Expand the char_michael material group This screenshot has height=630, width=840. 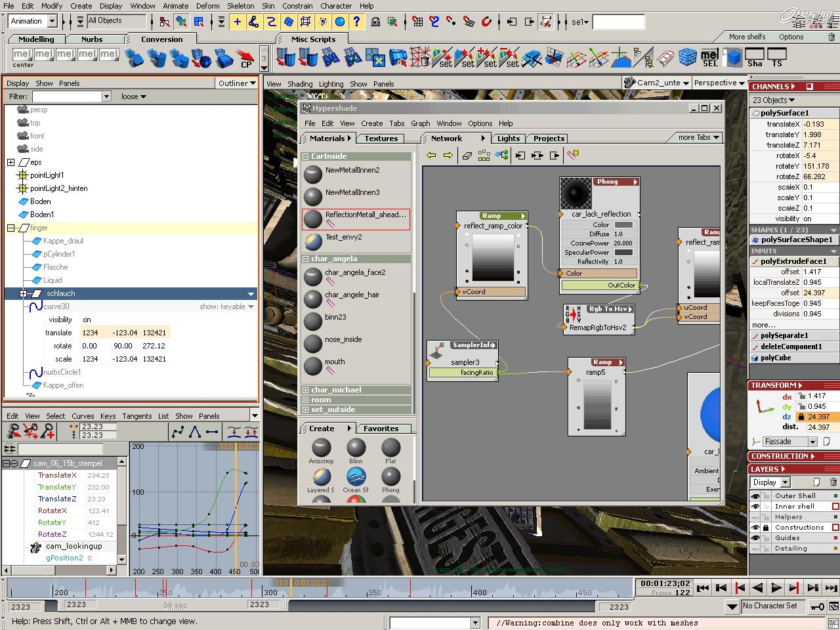click(x=305, y=390)
